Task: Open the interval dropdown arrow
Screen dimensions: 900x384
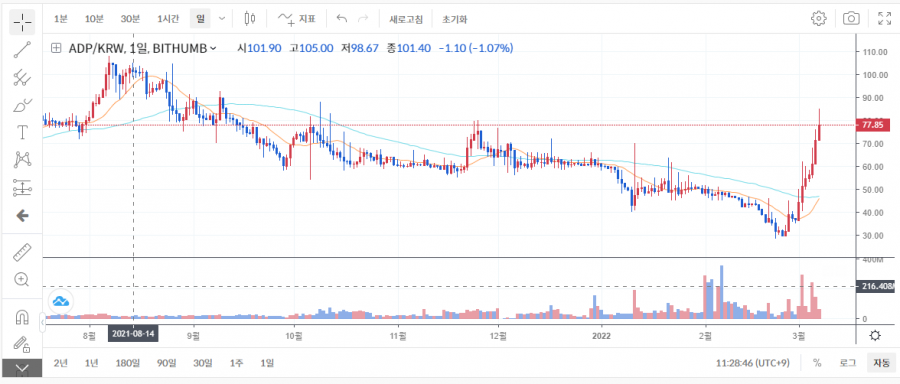Action: [222, 19]
